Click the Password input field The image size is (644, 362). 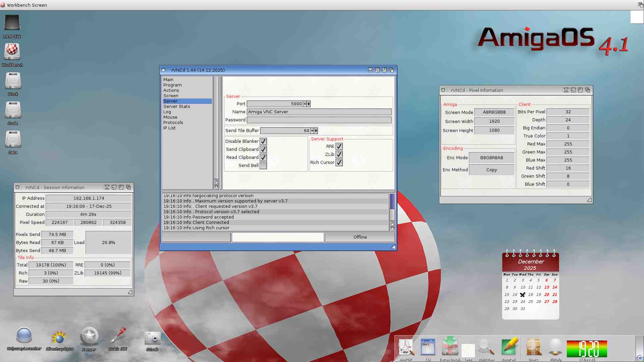(x=319, y=120)
